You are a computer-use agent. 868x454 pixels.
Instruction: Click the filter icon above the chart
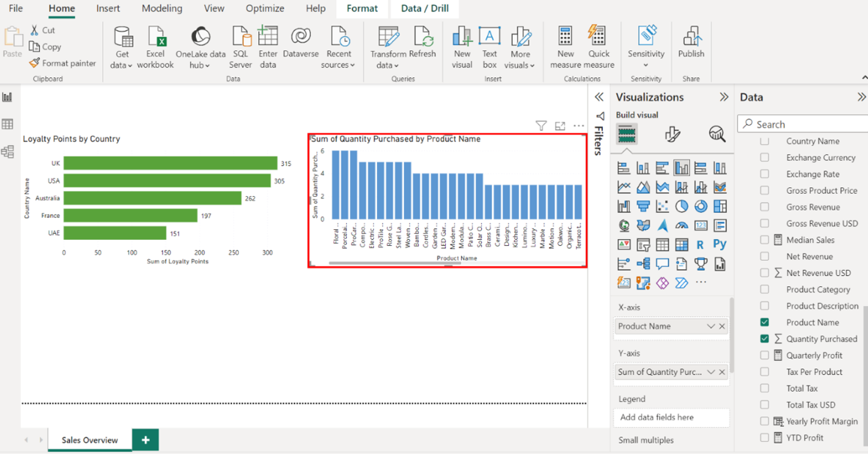tap(541, 126)
